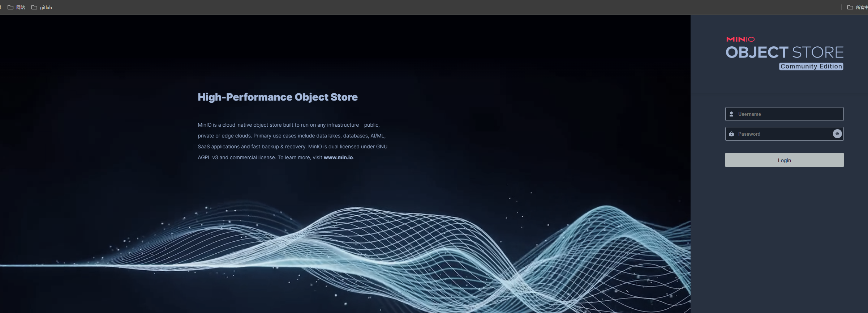Screen dimensions: 868x313
Task: Open the www.min.io link
Action: [338, 157]
